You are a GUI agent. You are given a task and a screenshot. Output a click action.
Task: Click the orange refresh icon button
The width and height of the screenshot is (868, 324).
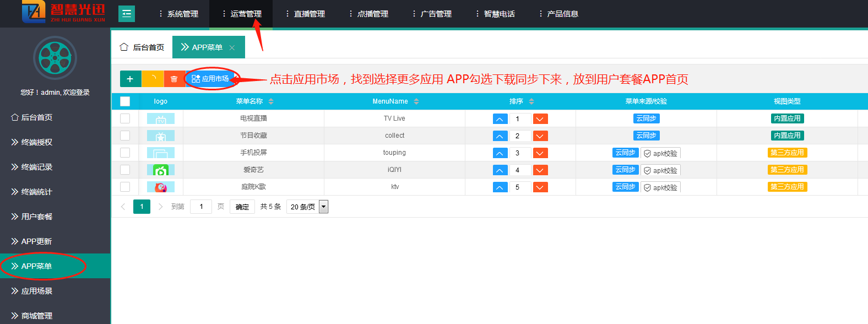[x=153, y=79]
